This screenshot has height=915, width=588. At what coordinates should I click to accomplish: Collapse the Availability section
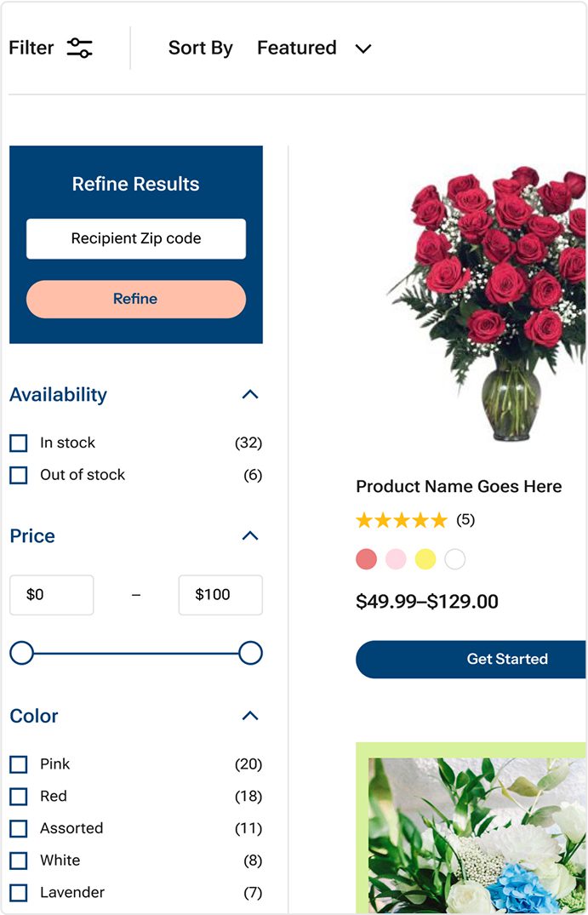pos(249,395)
